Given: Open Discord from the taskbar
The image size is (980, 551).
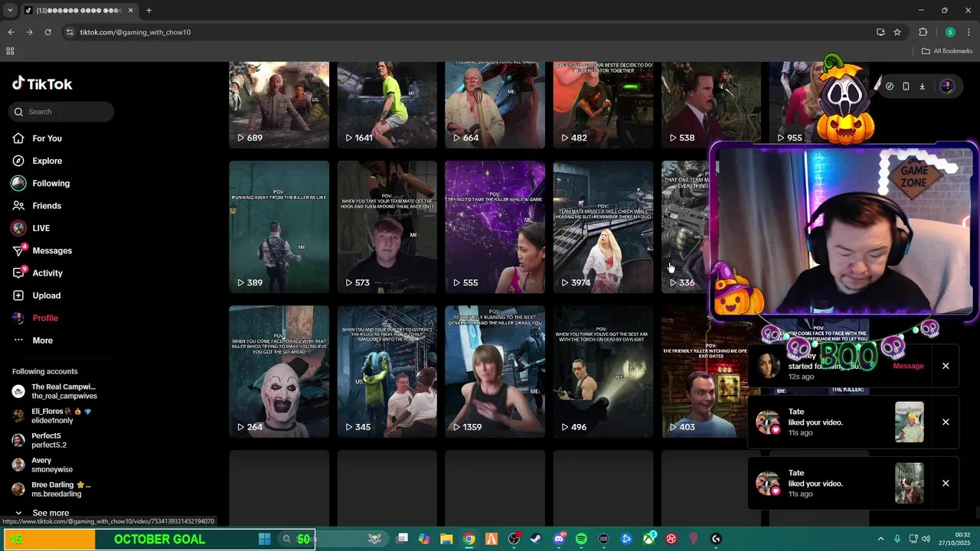Looking at the screenshot, I should (x=559, y=539).
